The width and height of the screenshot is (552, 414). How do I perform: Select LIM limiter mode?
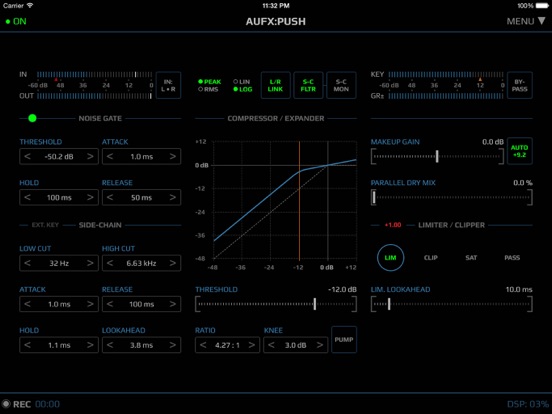(x=390, y=258)
